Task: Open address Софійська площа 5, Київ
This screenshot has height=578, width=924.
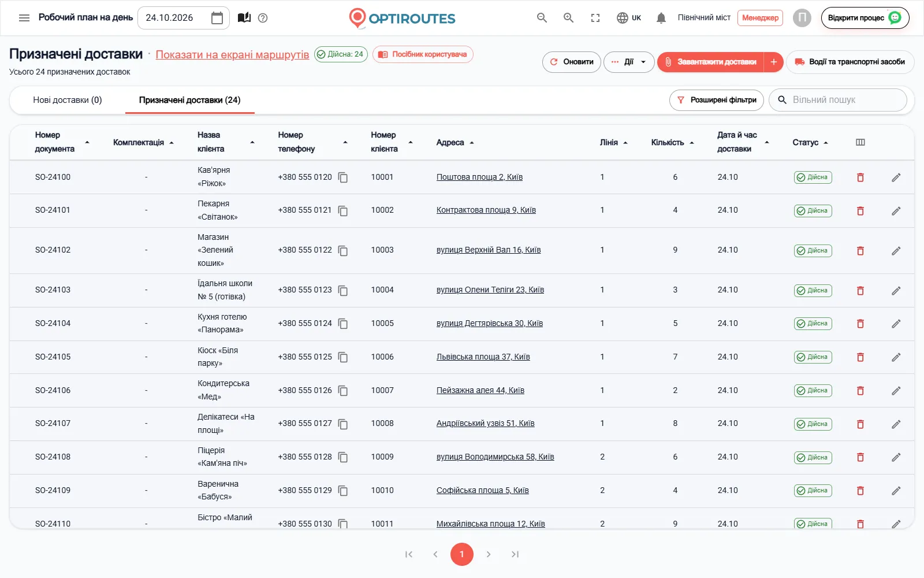Action: click(x=483, y=491)
